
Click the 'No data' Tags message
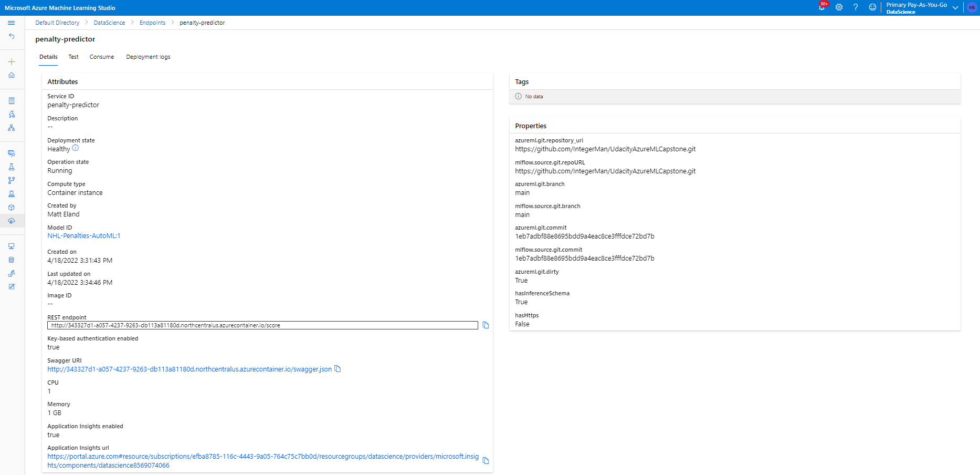coord(534,97)
